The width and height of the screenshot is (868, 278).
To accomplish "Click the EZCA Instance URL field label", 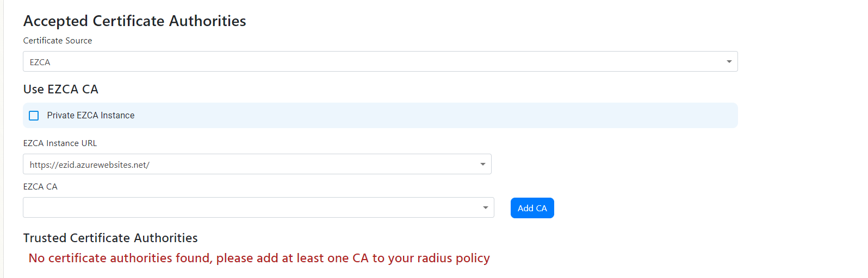I will tap(60, 143).
